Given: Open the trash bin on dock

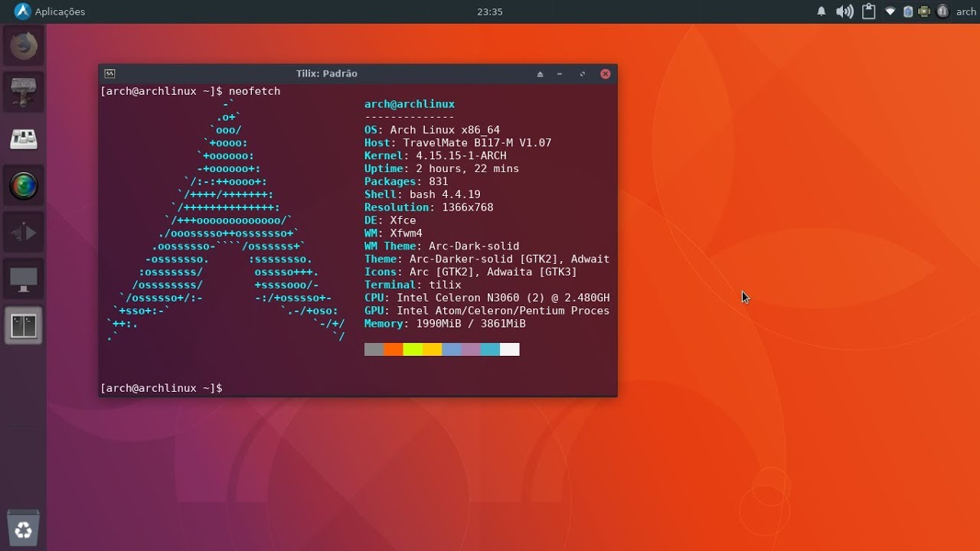Looking at the screenshot, I should pyautogui.click(x=24, y=528).
